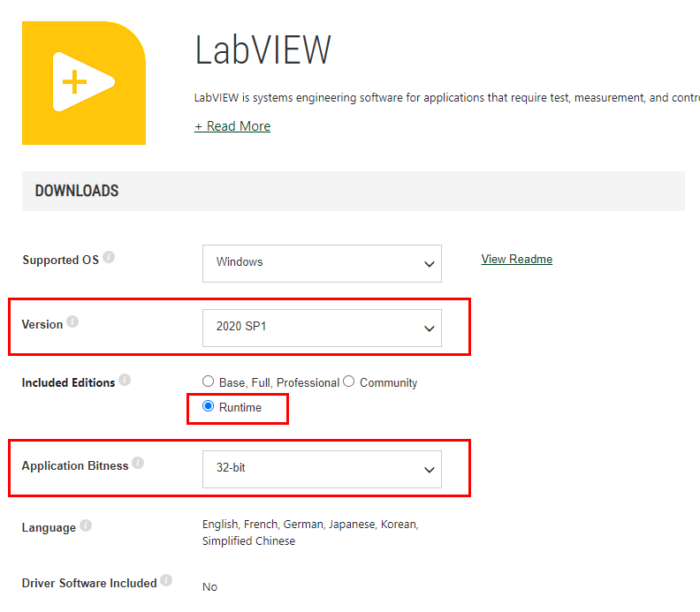Click the DOWNLOADS section header
The height and width of the screenshot is (612, 700).
tap(77, 191)
